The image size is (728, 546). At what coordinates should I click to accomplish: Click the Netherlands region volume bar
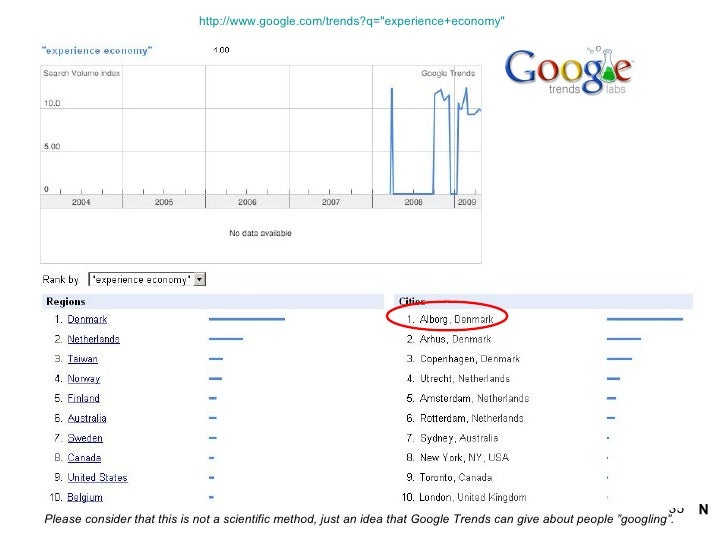pyautogui.click(x=226, y=339)
